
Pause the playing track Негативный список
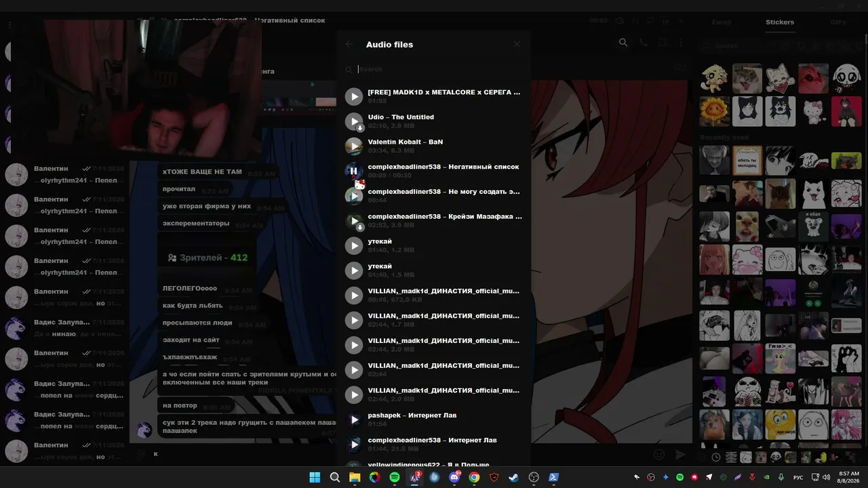tap(354, 171)
